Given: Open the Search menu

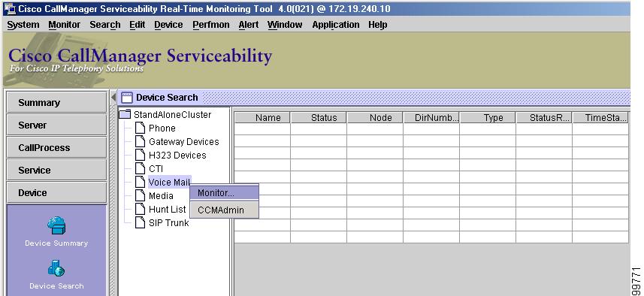Looking at the screenshot, I should pos(105,25).
